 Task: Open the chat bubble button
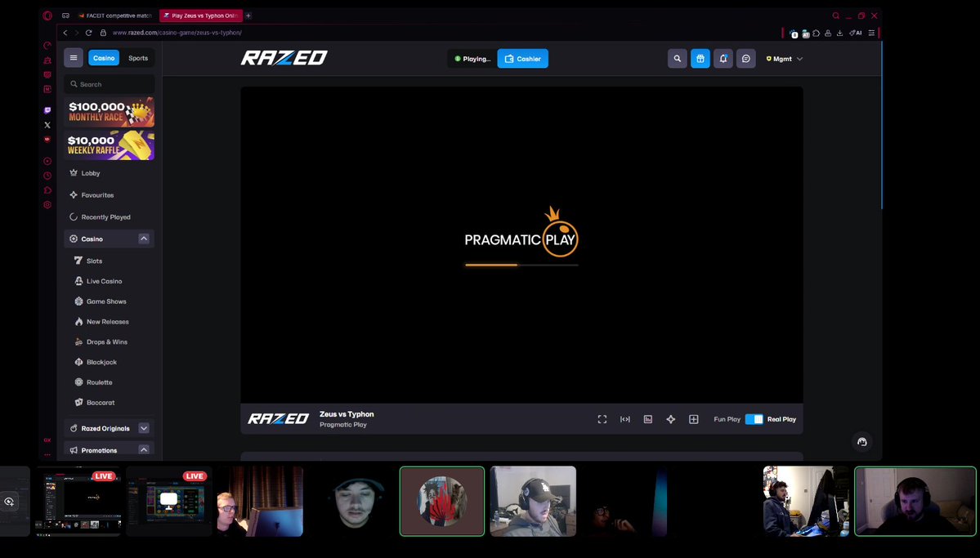745,59
